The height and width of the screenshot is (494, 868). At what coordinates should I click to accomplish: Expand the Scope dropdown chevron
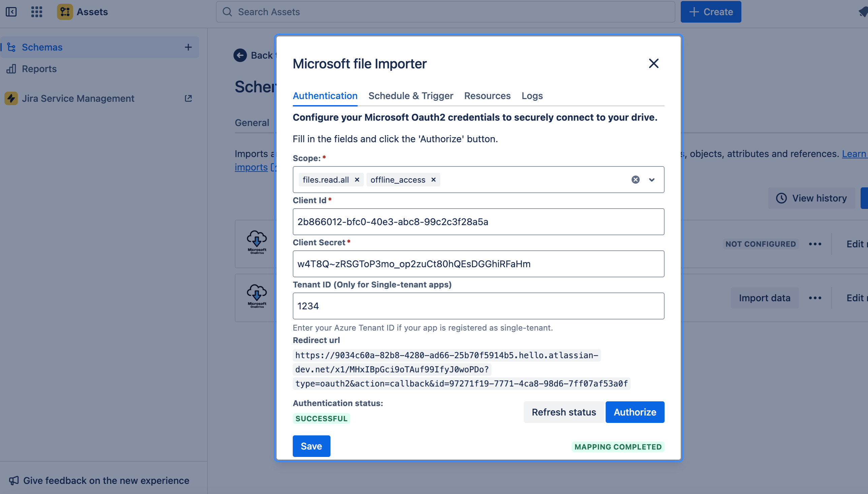click(x=652, y=180)
